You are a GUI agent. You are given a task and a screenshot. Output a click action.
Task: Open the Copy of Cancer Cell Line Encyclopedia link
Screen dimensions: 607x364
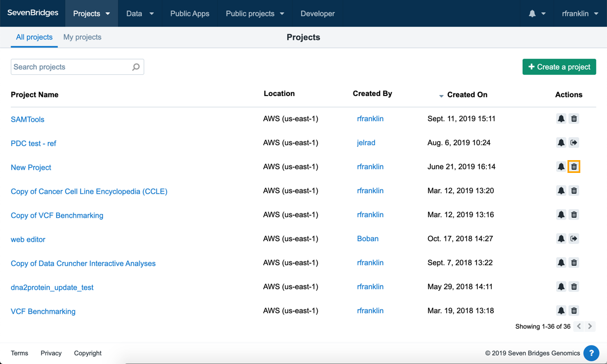coord(89,192)
